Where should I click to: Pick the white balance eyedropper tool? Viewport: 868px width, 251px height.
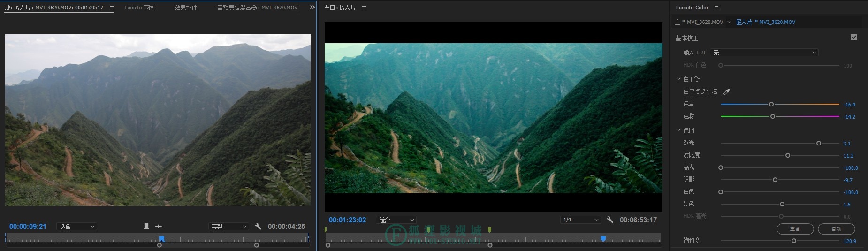coord(726,91)
